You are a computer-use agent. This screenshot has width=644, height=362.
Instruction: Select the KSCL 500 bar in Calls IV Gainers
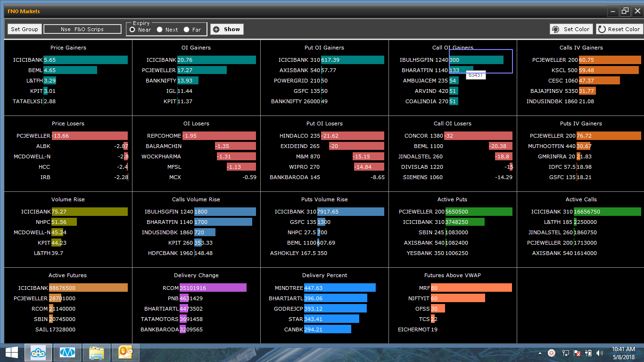coord(609,70)
